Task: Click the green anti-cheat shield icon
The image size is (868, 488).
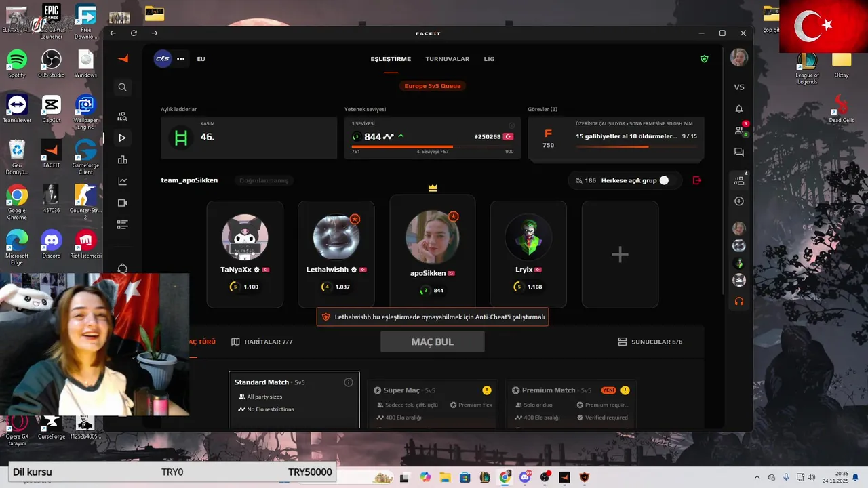Action: click(704, 59)
